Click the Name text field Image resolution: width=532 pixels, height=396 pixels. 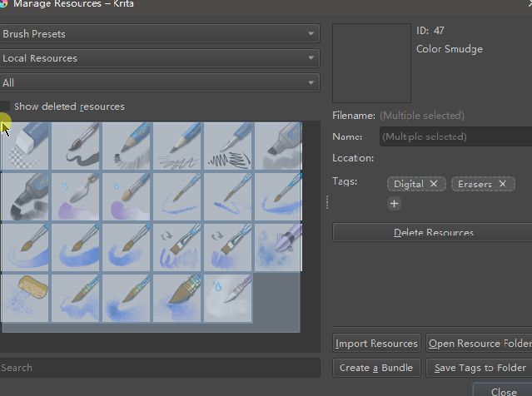(x=455, y=136)
